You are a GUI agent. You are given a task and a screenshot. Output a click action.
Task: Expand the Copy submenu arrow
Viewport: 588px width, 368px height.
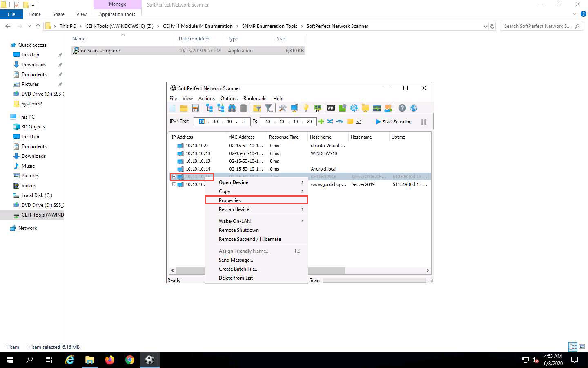[302, 191]
